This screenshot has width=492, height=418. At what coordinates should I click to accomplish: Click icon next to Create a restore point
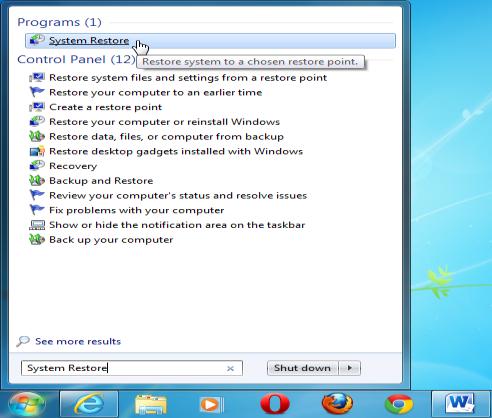tap(37, 107)
